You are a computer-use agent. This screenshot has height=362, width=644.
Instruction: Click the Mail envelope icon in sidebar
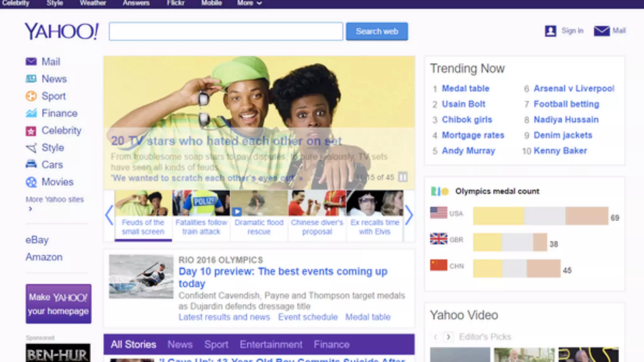(31, 62)
